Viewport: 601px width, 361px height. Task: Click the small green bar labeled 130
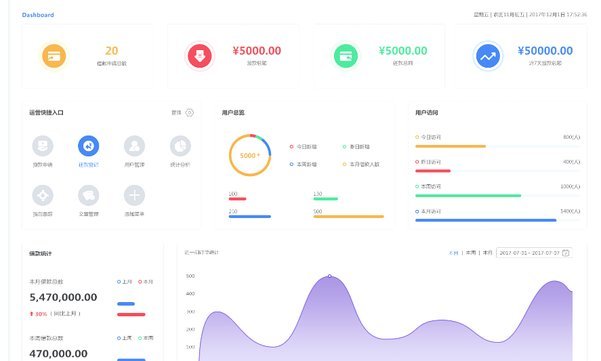[325, 199]
